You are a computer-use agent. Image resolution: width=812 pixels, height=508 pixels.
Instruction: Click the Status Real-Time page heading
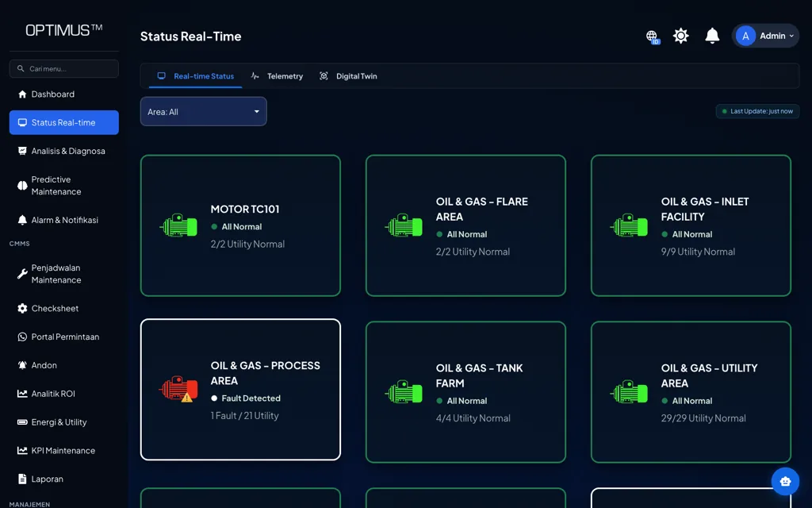pos(190,37)
